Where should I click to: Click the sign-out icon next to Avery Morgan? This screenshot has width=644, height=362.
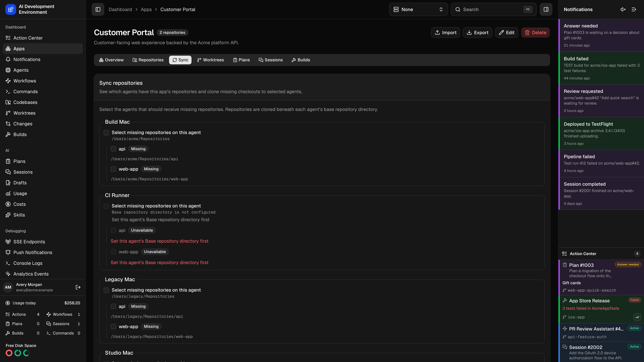[78, 287]
